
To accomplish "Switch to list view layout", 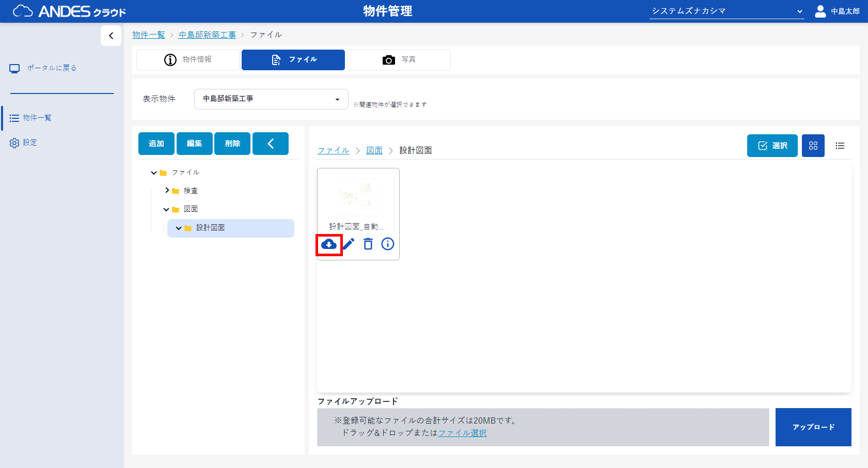I will [840, 146].
